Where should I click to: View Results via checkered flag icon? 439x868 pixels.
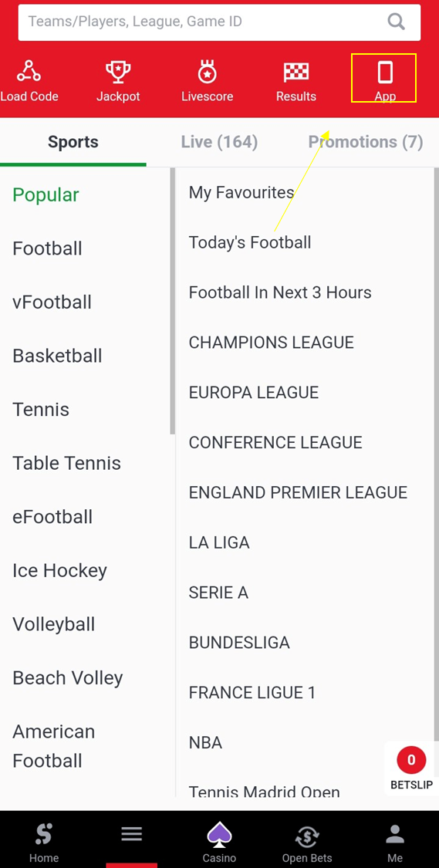pyautogui.click(x=296, y=72)
